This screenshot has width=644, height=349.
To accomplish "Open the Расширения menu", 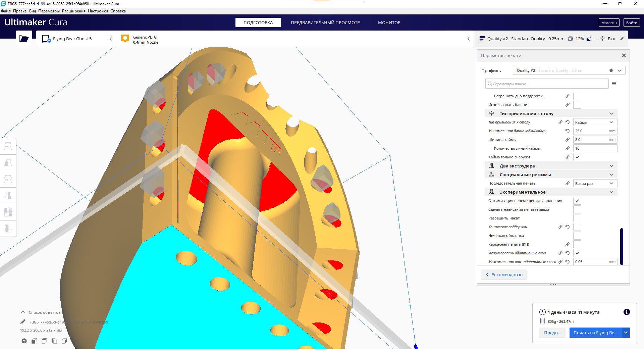I will click(x=74, y=11).
